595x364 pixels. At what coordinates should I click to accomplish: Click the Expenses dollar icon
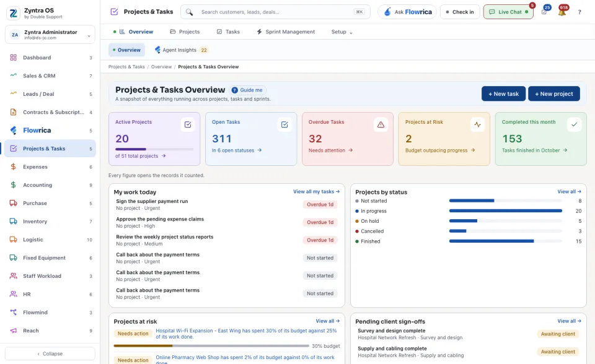click(x=13, y=167)
